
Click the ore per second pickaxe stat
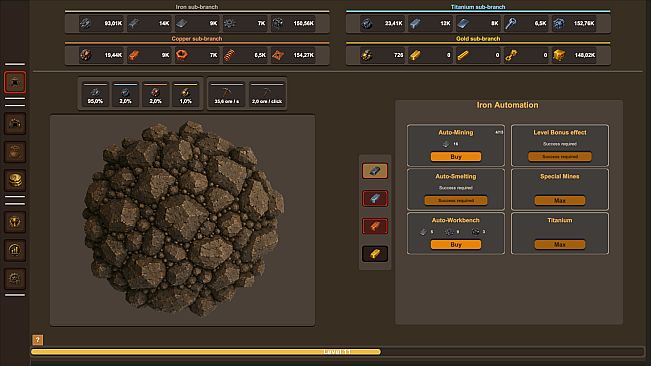click(227, 94)
